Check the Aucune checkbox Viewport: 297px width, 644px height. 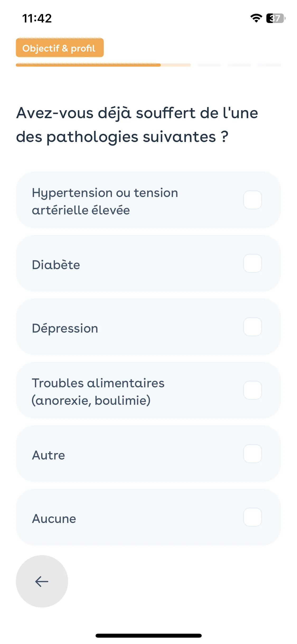(x=252, y=517)
